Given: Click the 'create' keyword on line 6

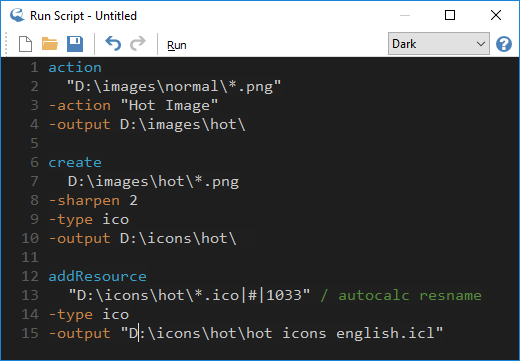Looking at the screenshot, I should pyautogui.click(x=75, y=162).
